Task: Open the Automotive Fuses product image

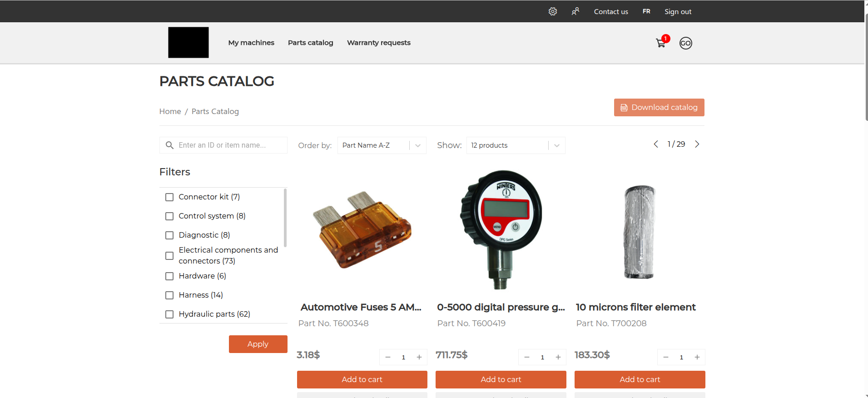Action: [362, 229]
